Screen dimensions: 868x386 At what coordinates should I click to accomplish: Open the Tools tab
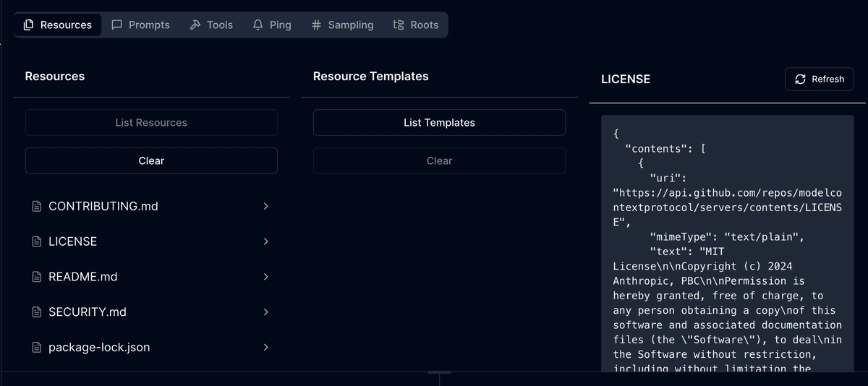[x=211, y=25]
